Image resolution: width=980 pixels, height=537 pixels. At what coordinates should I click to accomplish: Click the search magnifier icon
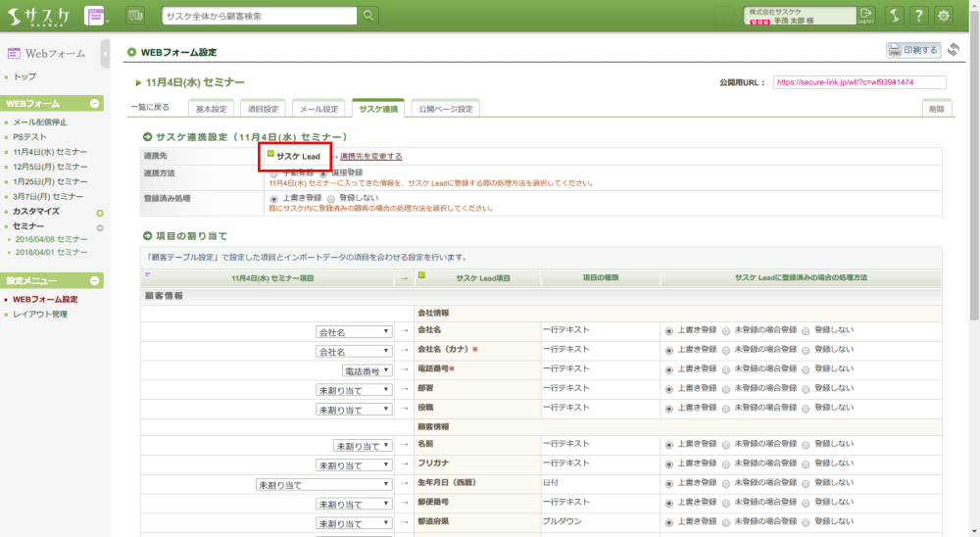click(368, 16)
